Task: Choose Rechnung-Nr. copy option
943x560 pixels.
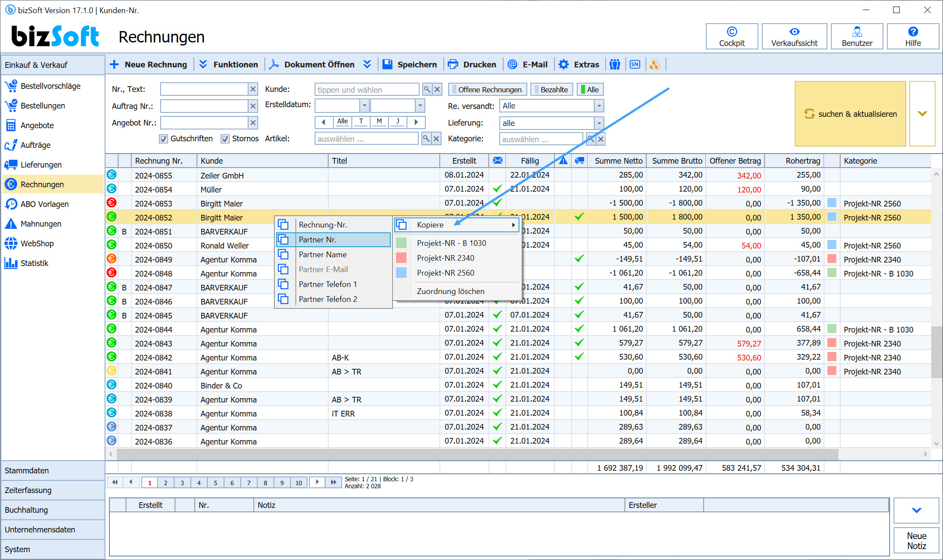Action: click(333, 225)
